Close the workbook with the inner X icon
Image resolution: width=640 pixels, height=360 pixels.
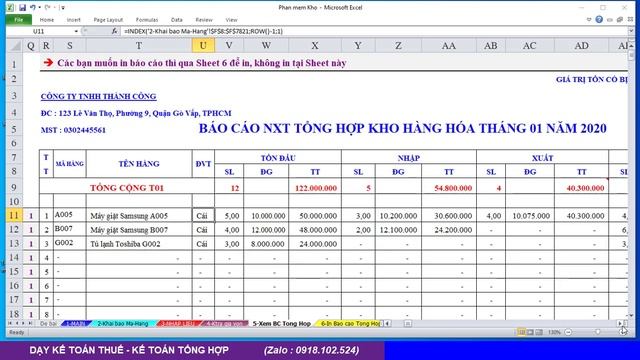point(630,19)
